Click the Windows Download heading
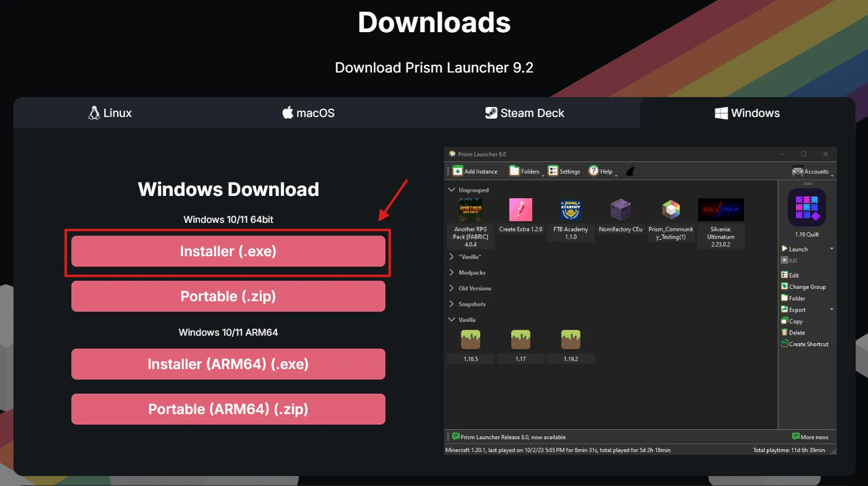868x486 pixels. tap(229, 189)
